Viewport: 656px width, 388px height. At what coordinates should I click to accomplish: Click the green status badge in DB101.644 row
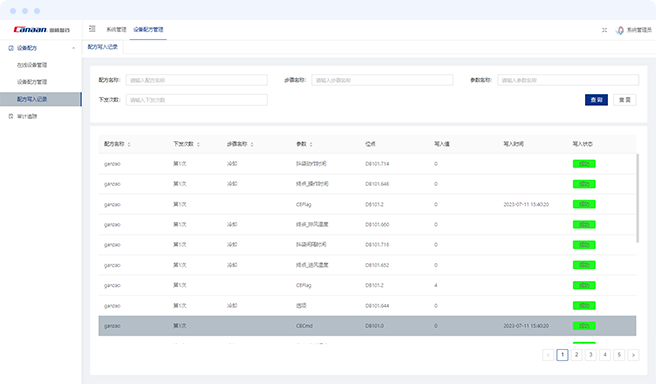(x=584, y=306)
